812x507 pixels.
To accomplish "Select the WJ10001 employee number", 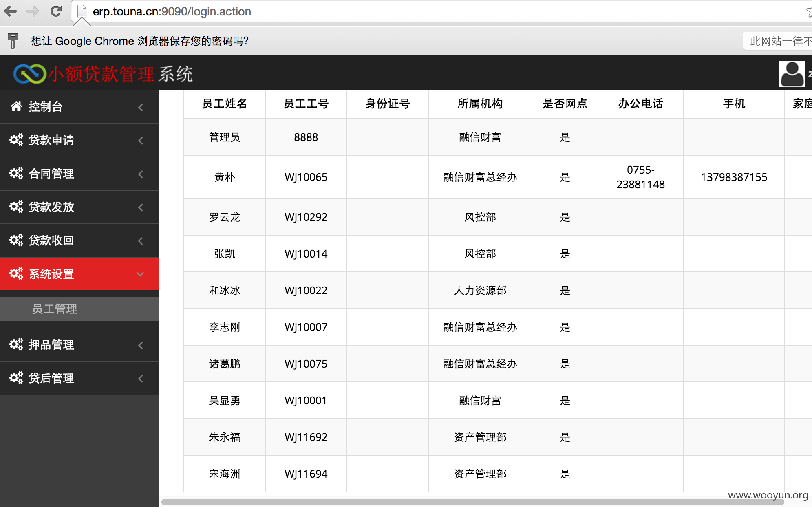I will pos(306,401).
